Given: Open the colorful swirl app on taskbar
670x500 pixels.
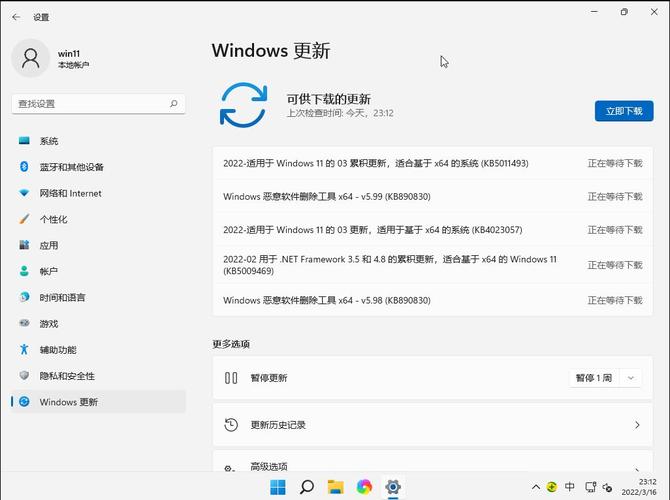Looking at the screenshot, I should [x=364, y=487].
